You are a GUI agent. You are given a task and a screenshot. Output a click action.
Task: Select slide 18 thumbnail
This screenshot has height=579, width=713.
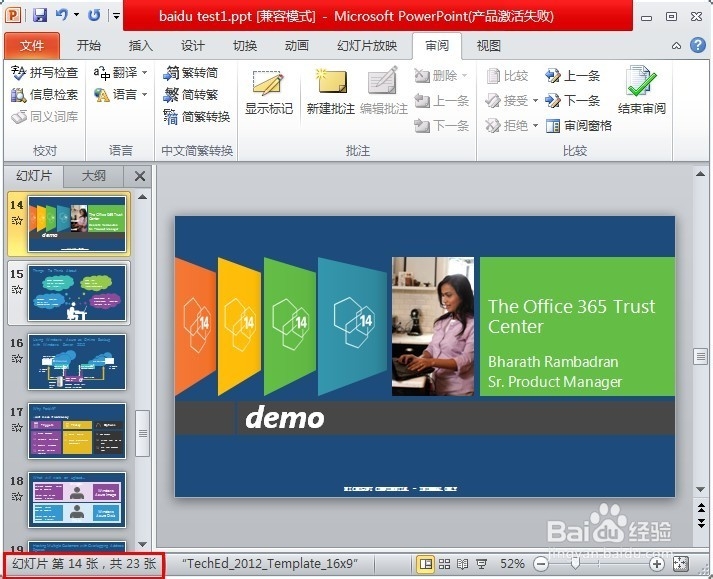[77, 500]
